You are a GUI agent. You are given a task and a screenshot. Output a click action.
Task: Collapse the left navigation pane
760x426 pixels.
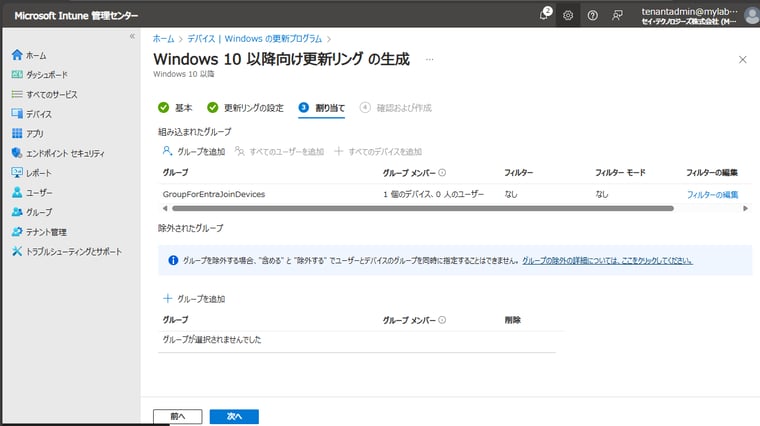[x=132, y=36]
